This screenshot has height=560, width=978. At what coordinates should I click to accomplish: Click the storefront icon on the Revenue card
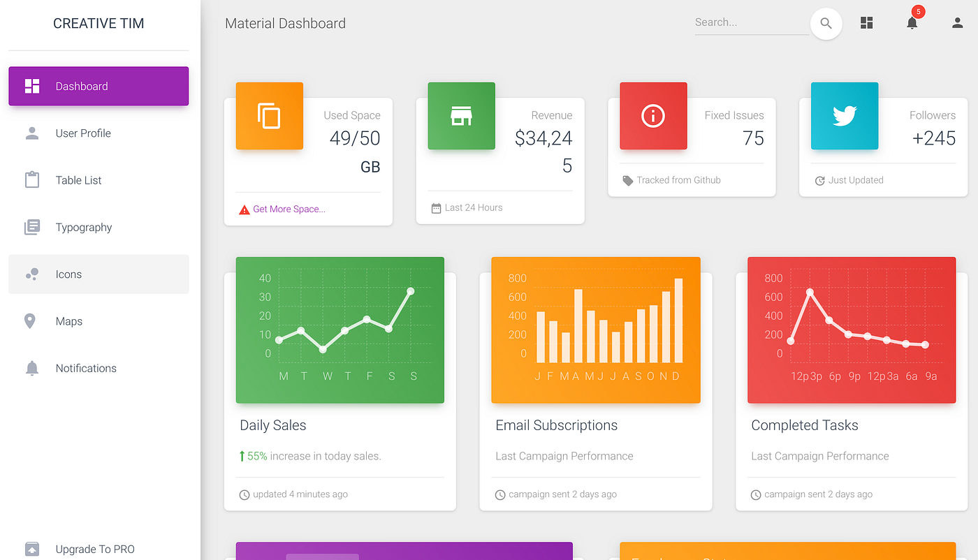point(461,116)
